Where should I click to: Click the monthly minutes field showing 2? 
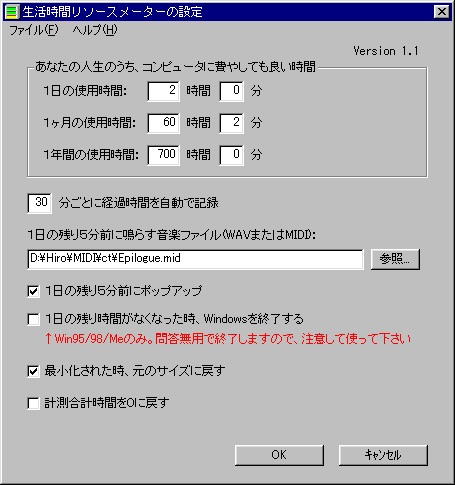coord(231,123)
